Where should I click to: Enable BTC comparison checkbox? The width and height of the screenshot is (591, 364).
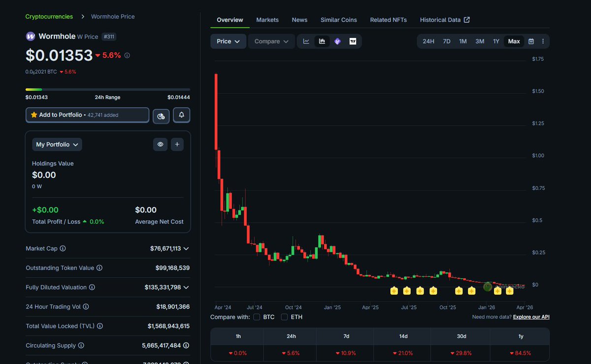(257, 317)
